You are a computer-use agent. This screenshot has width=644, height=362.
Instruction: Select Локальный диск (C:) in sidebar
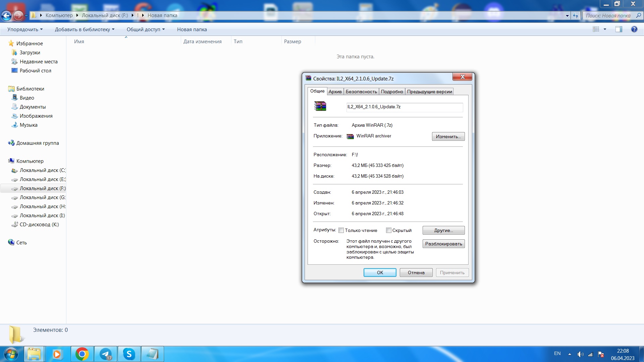(x=39, y=170)
